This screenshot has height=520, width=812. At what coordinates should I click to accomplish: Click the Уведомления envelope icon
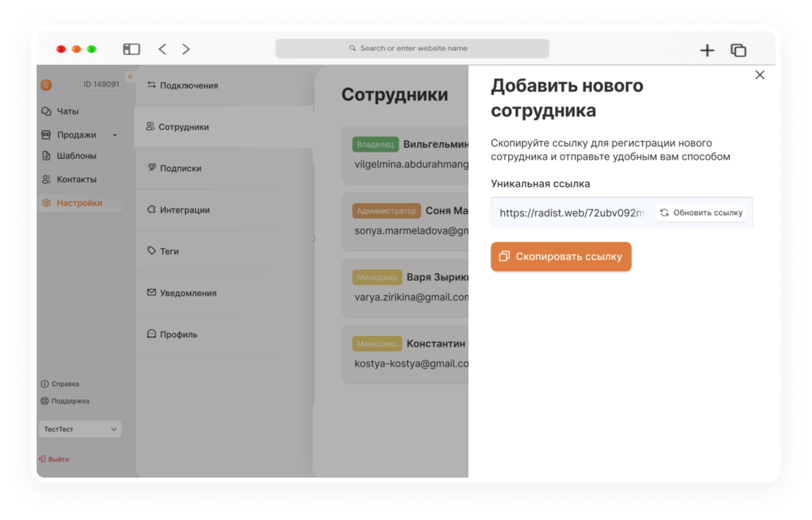click(x=152, y=292)
